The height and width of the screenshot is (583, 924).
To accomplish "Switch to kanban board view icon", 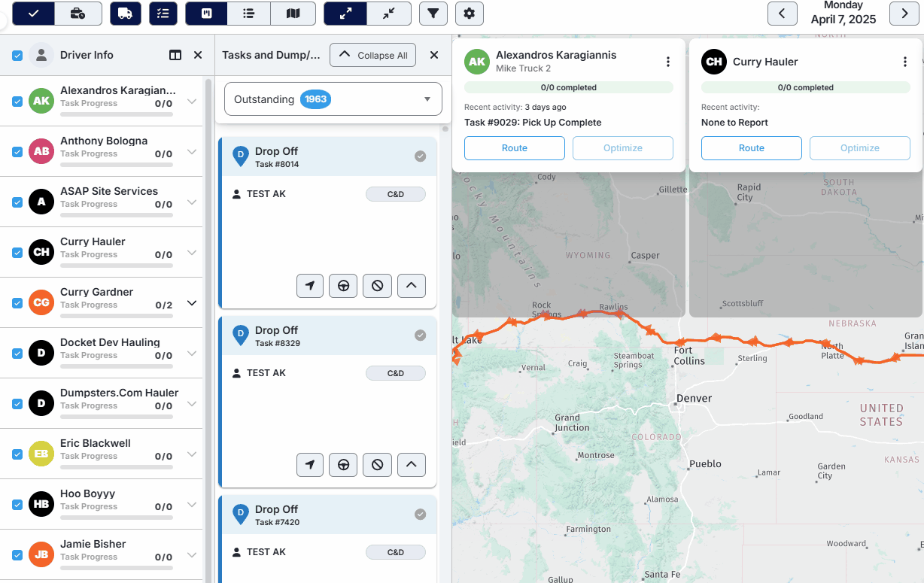I will 207,13.
